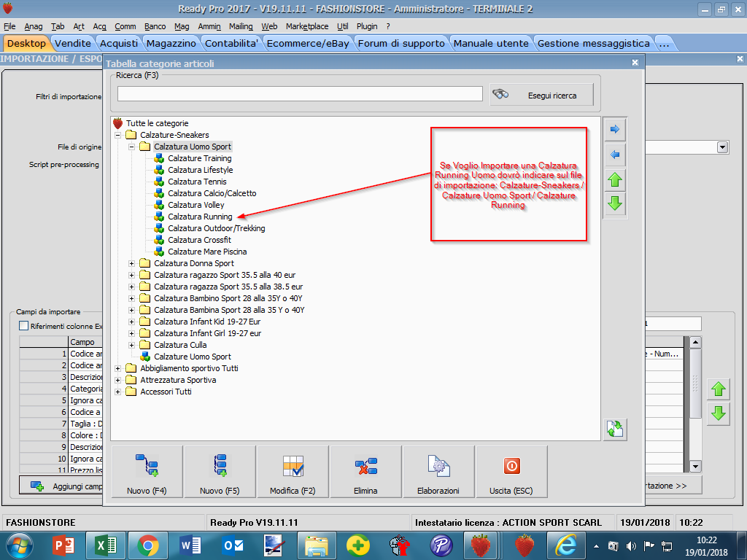Image resolution: width=747 pixels, height=560 pixels.
Task: Click the blue right arrow button
Action: pos(615,130)
